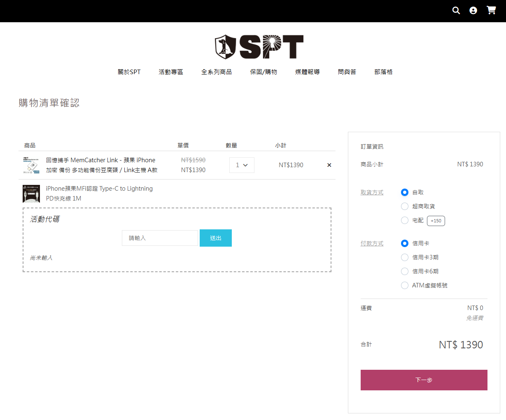Viewport: 506px width, 420px height.
Task: Select 信用卡 payment method
Action: pyautogui.click(x=405, y=243)
